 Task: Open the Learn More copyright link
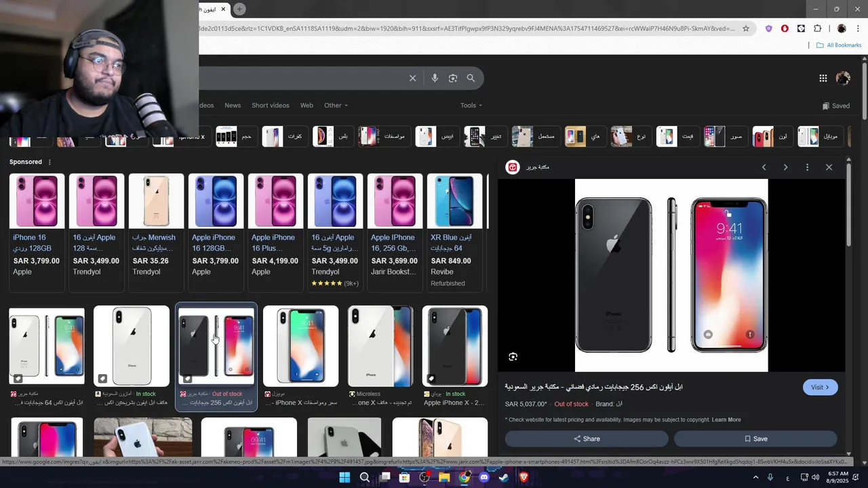pos(726,420)
